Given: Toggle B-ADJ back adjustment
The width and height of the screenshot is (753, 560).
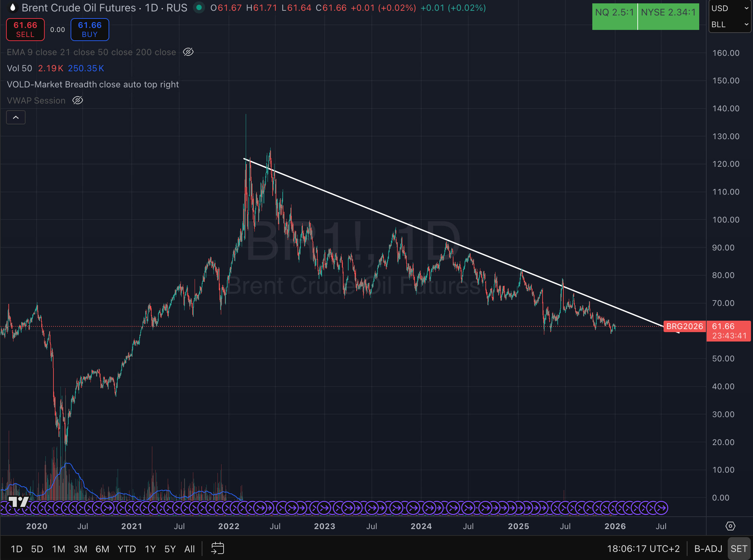Looking at the screenshot, I should coord(708,549).
